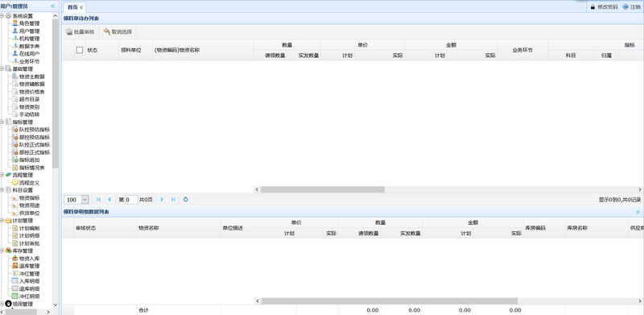
Task: Open 用户管理 via its person icon
Action: (x=15, y=31)
